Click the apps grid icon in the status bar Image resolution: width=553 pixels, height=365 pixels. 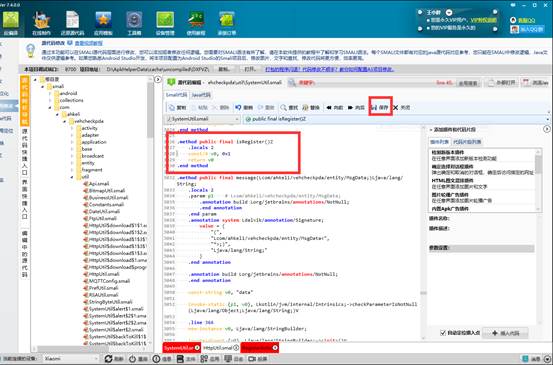tap(204, 359)
